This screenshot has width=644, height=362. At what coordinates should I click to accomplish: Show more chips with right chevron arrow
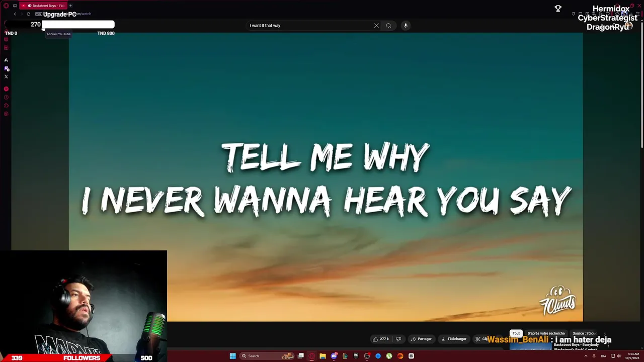tap(605, 333)
